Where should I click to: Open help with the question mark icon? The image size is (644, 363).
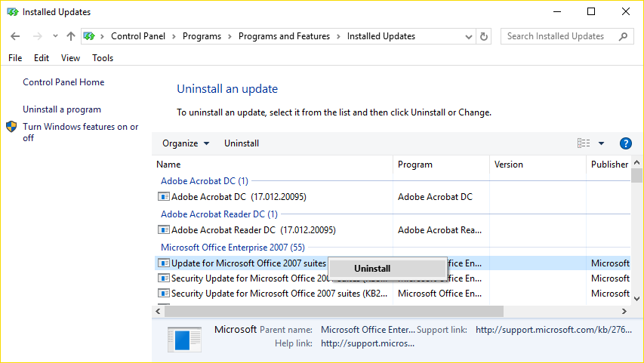(x=625, y=143)
